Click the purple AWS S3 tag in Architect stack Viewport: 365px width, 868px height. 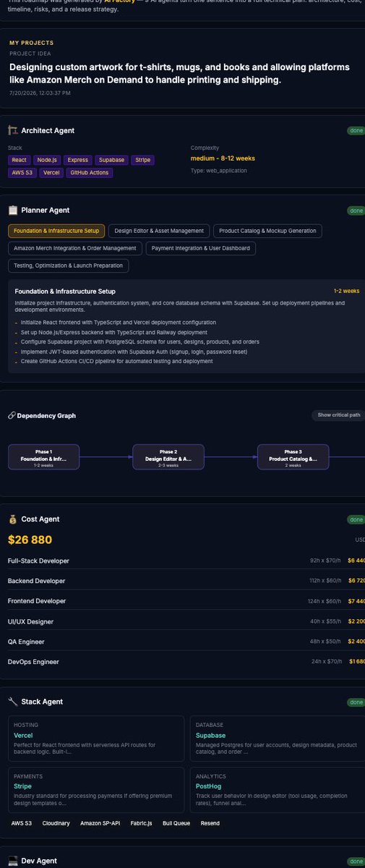(x=21, y=173)
